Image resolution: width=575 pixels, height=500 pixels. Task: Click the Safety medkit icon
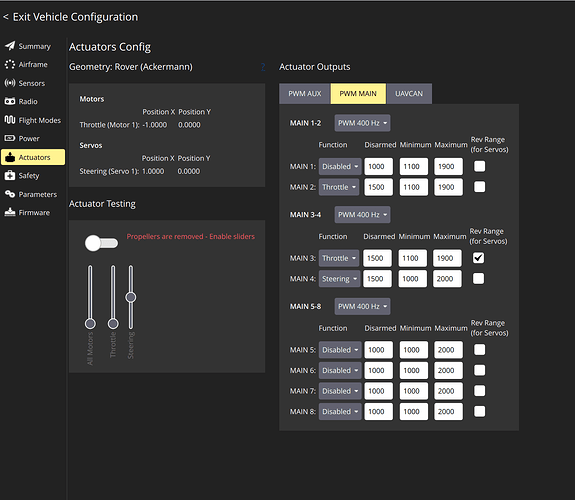point(10,175)
